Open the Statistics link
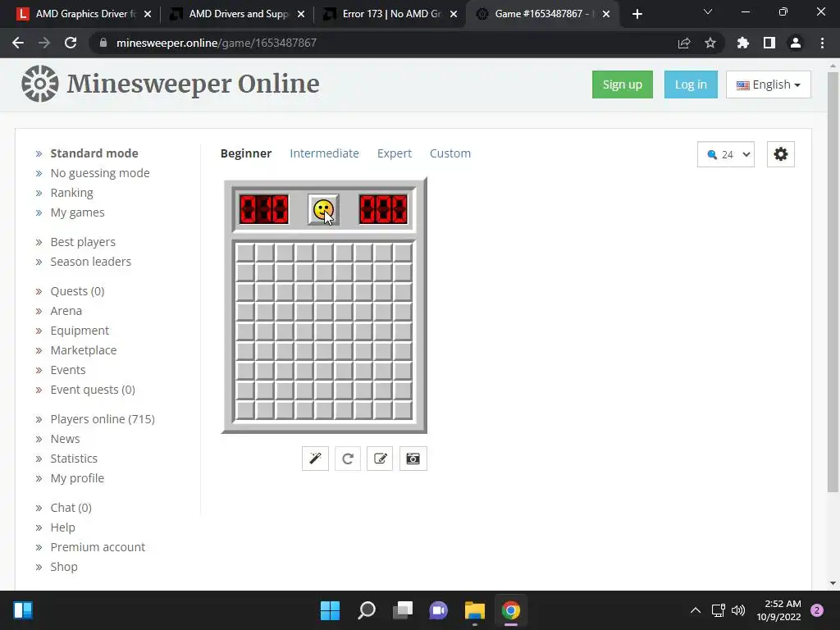Screen dimensions: 840x630 click(74, 459)
